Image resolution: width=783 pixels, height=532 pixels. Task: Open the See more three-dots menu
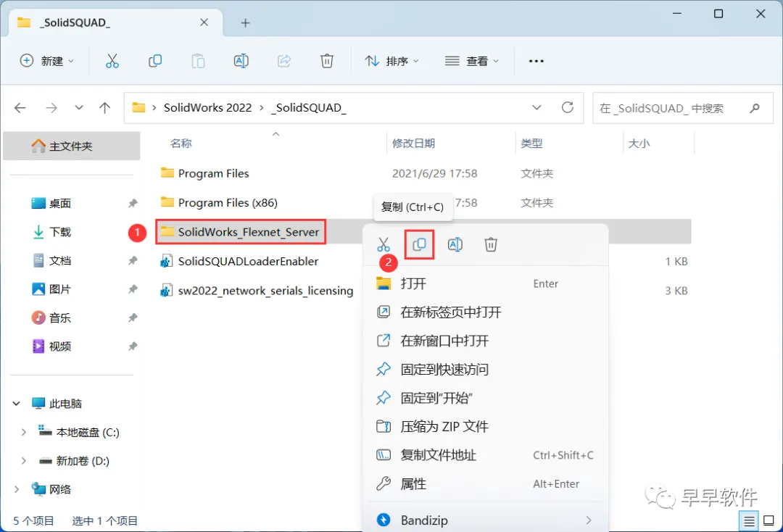click(x=536, y=61)
